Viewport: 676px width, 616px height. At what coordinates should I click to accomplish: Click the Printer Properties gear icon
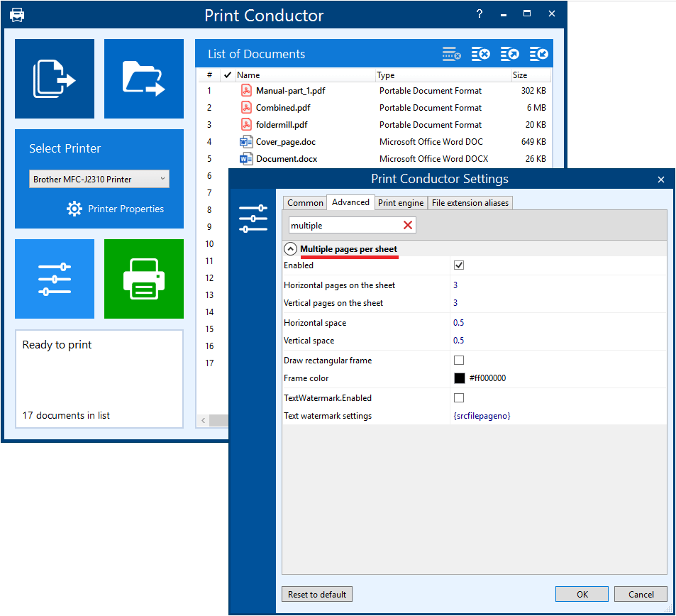74,209
